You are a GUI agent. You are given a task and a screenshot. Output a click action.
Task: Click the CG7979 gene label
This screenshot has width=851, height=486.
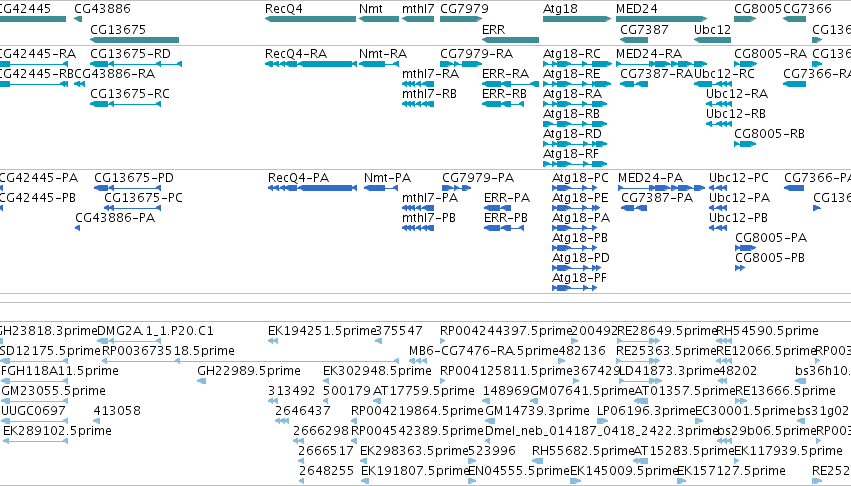(465, 9)
